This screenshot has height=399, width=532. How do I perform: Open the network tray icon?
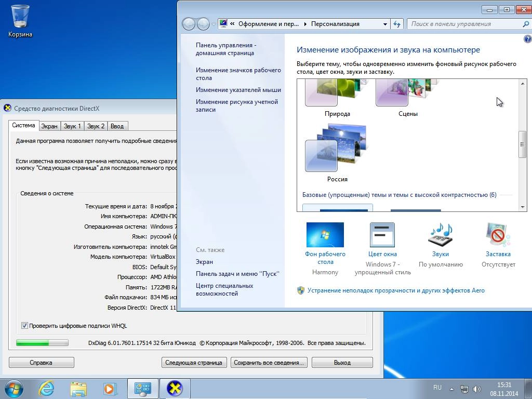click(x=464, y=389)
